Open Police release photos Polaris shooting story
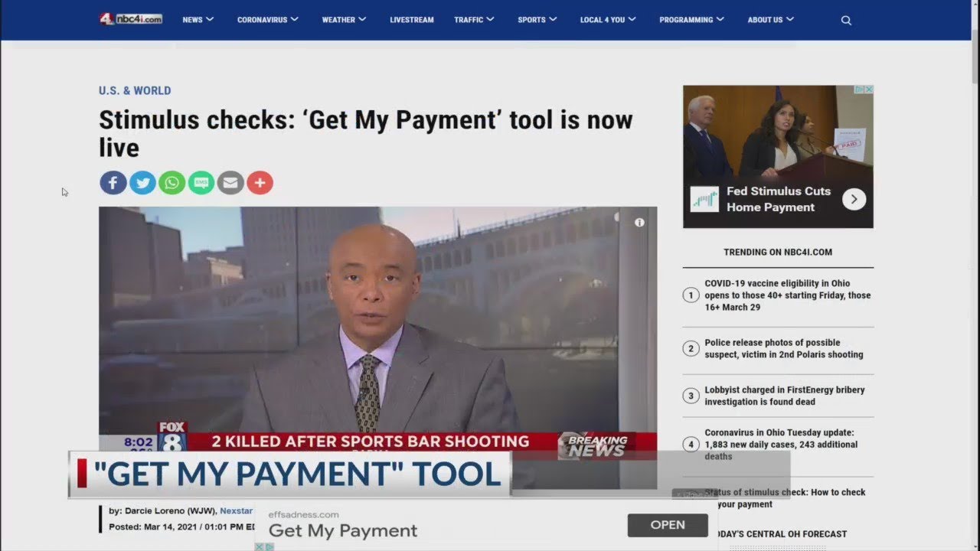This screenshot has height=551, width=980. pyautogui.click(x=784, y=349)
